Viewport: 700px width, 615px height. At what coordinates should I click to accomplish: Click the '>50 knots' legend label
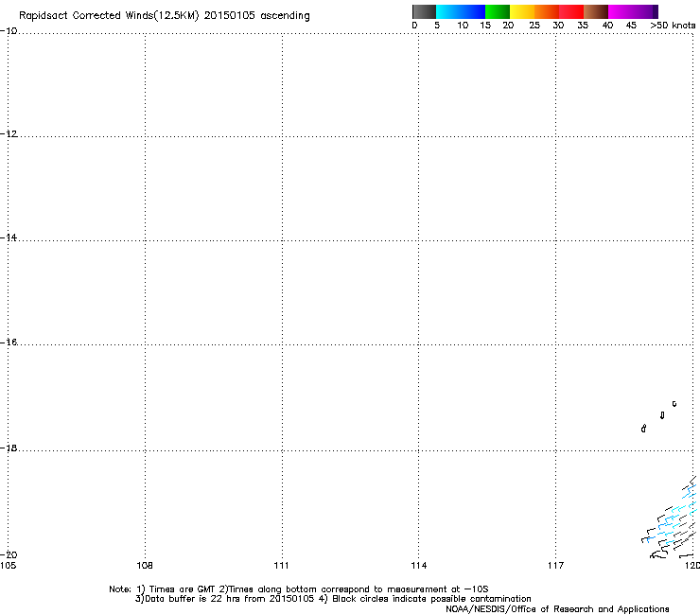coord(673,26)
